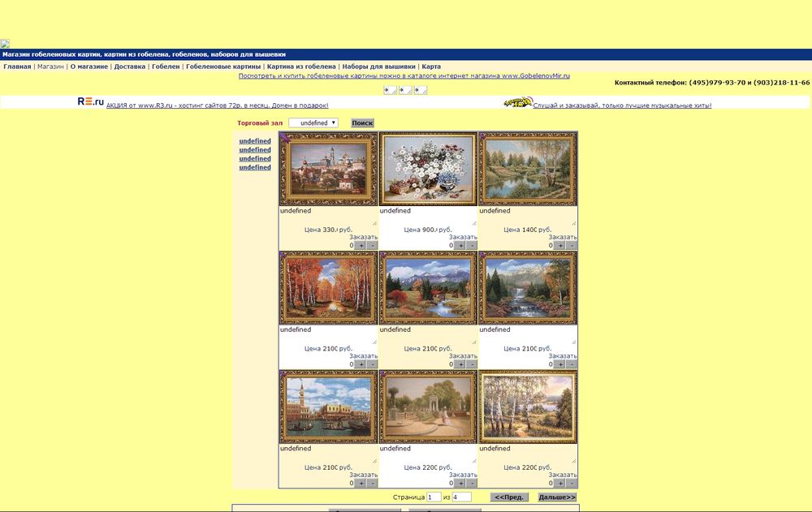This screenshot has width=812, height=512.
Task: Decrease quantity for the sunlit birch grove tapestry
Action: (571, 483)
